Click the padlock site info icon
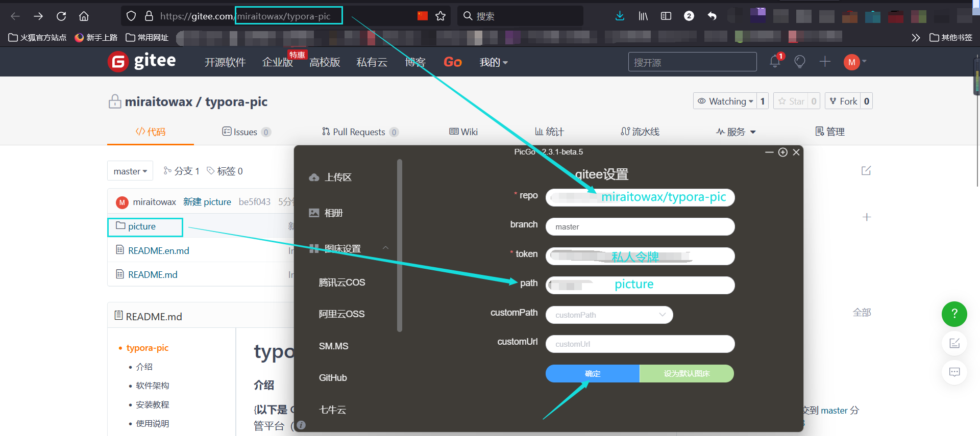 (x=149, y=16)
